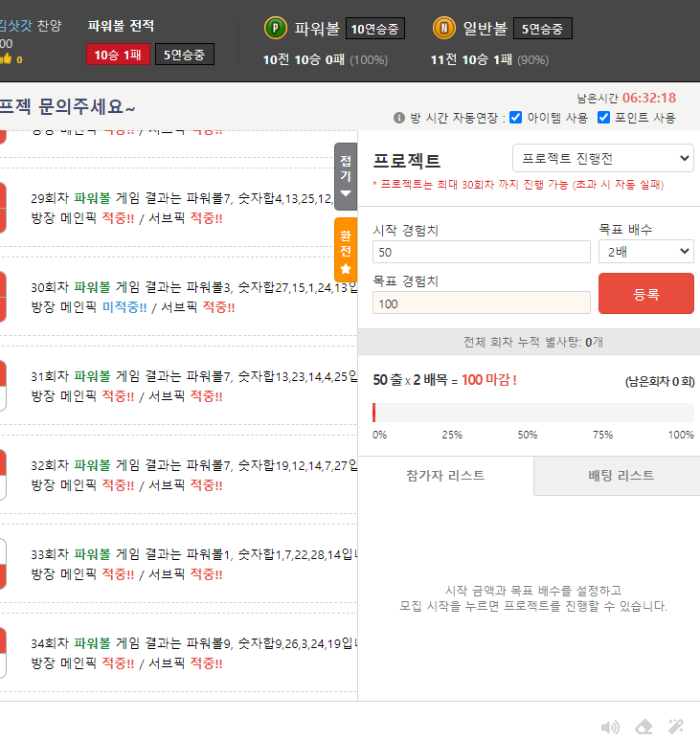The width and height of the screenshot is (700, 740).
Task: Click the magic wand icon
Action: (676, 727)
